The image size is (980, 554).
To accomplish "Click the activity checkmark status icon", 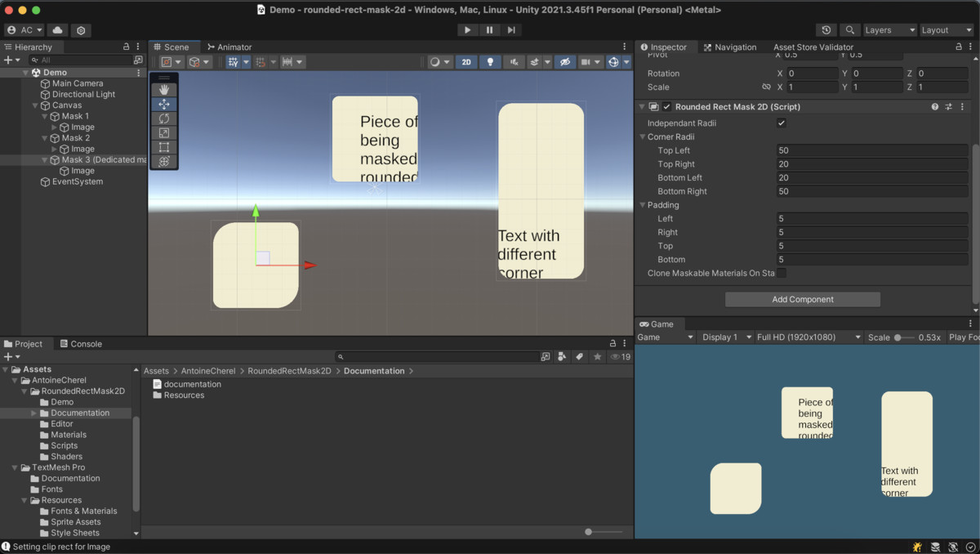I will 971,547.
